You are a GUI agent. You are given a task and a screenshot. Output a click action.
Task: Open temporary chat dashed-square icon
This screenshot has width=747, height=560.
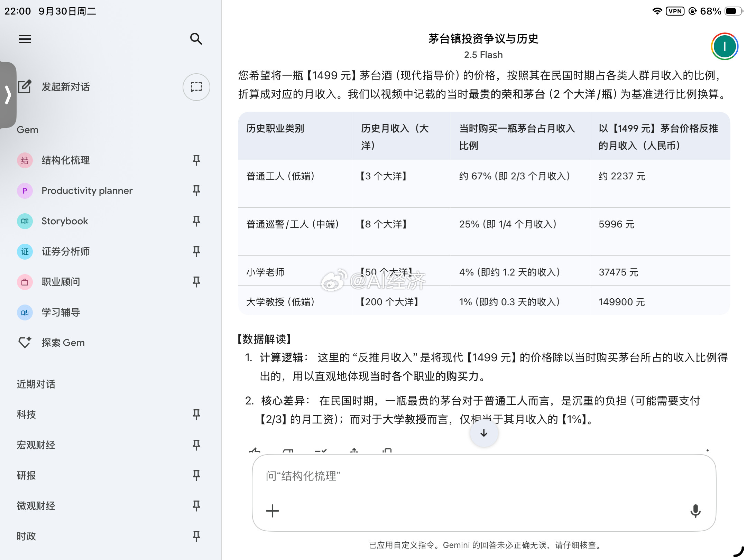pos(196,87)
